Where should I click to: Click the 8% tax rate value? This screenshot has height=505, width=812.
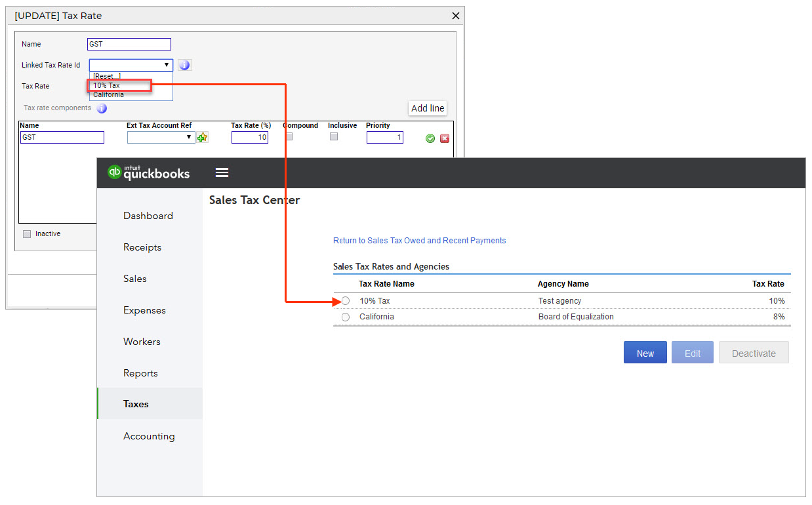coord(779,317)
